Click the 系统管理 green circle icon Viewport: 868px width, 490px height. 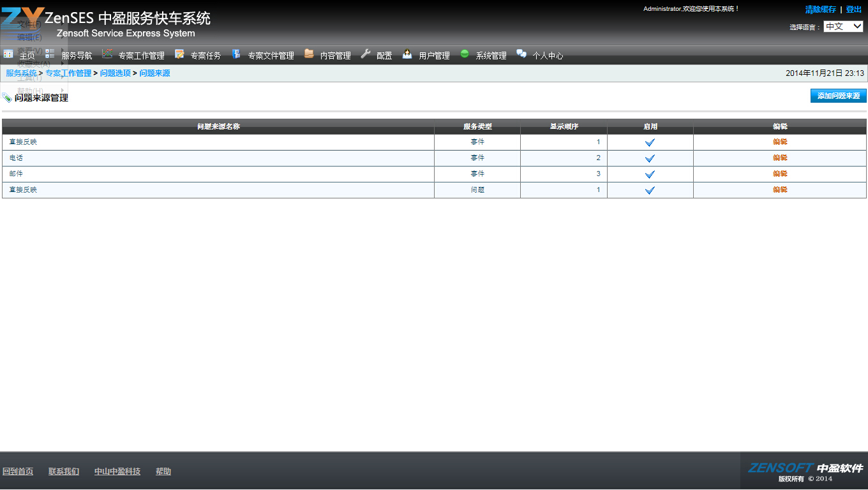[x=465, y=54]
